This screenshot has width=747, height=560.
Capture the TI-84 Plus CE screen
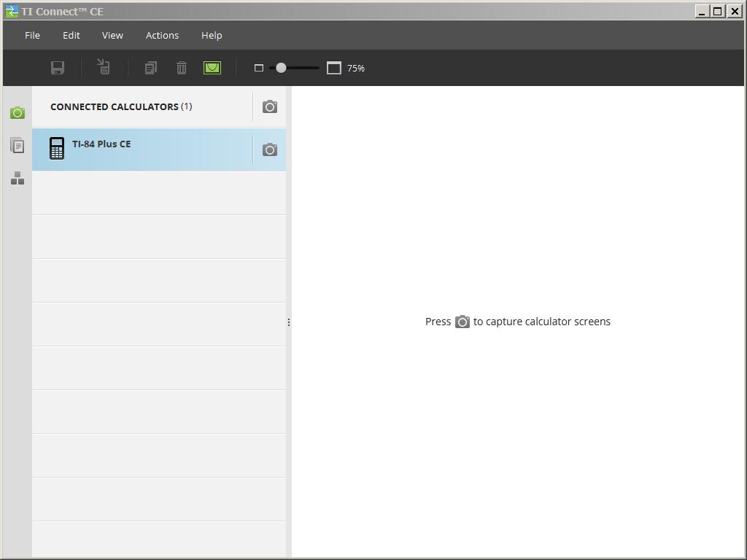[270, 149]
